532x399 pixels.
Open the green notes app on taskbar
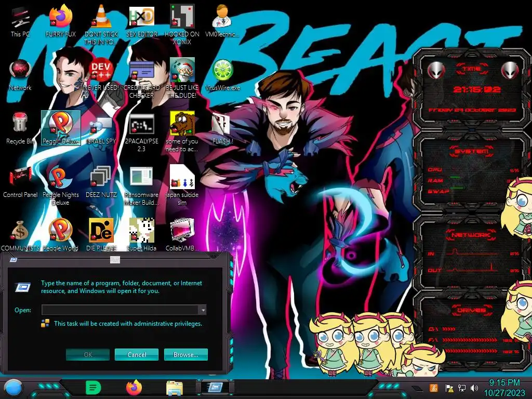93,388
